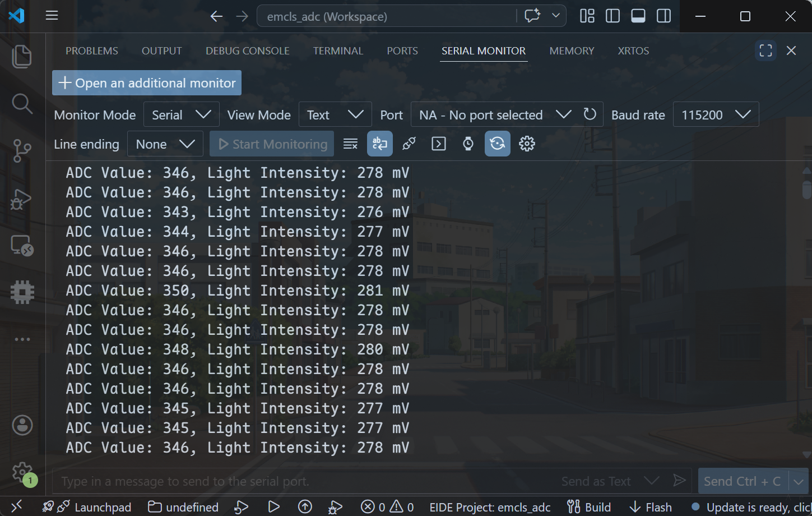Click the Send Ctrl + C button

[743, 481]
